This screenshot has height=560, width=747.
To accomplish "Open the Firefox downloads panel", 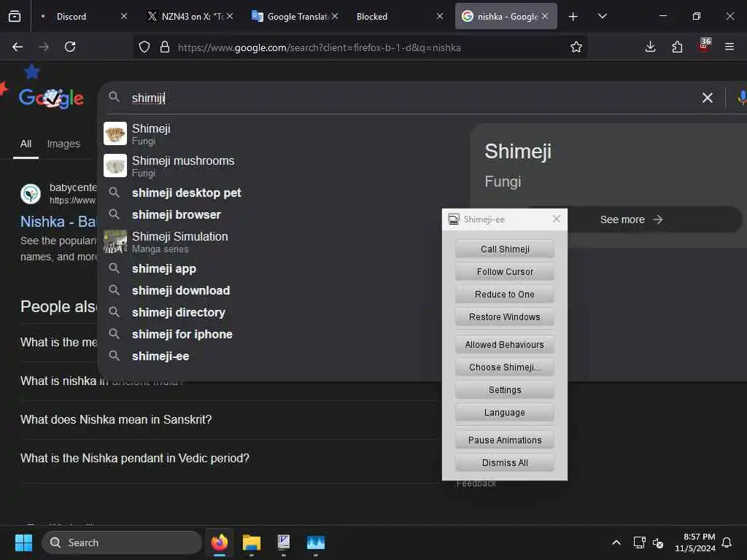I will click(x=650, y=47).
